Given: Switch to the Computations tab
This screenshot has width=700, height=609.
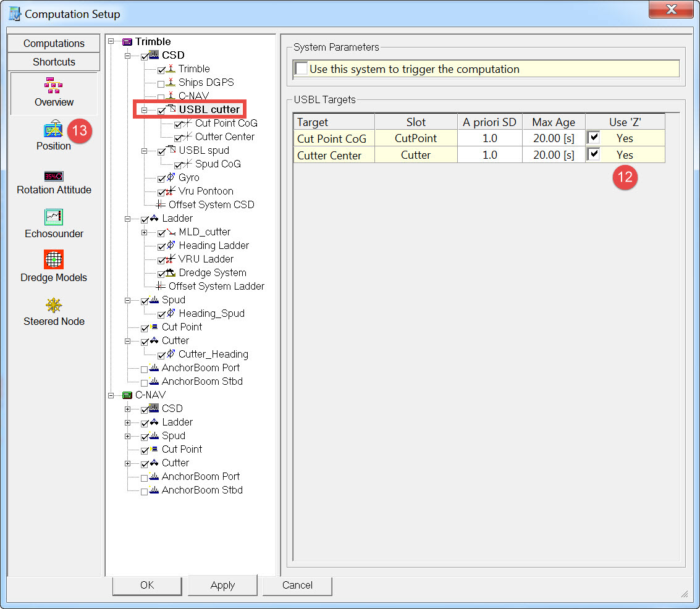Looking at the screenshot, I should point(54,43).
